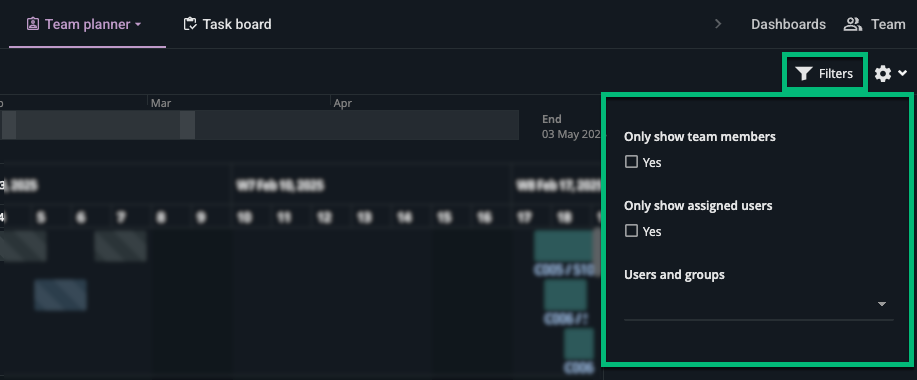Click the Task board clipboard icon
Viewport: 917px width, 380px height.
[x=189, y=25]
